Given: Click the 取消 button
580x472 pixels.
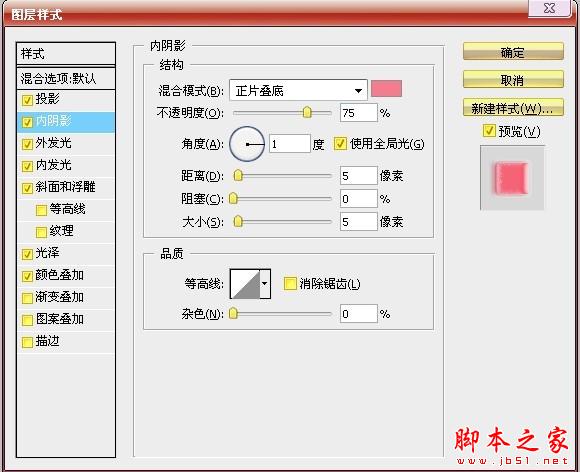Looking at the screenshot, I should 513,79.
